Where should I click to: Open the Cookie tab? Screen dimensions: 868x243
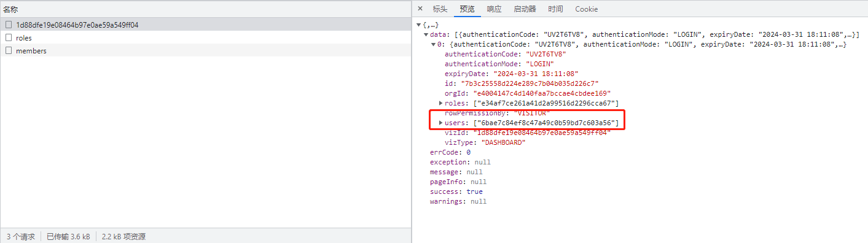(586, 9)
